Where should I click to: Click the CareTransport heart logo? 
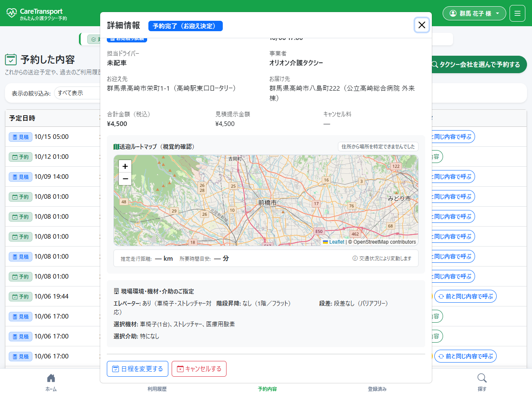pos(12,13)
